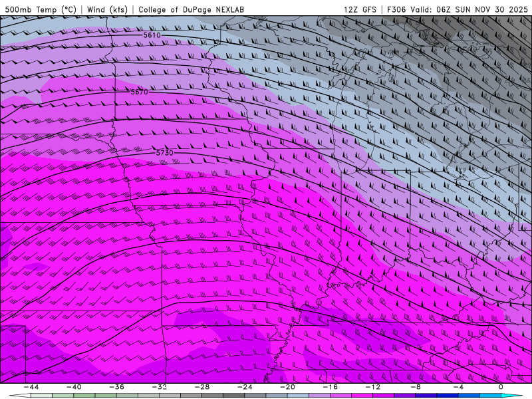Click the 'Valid: 06Z SUN NOV 30 2025' timestamp
The width and height of the screenshot is (532, 399).
(x=469, y=9)
